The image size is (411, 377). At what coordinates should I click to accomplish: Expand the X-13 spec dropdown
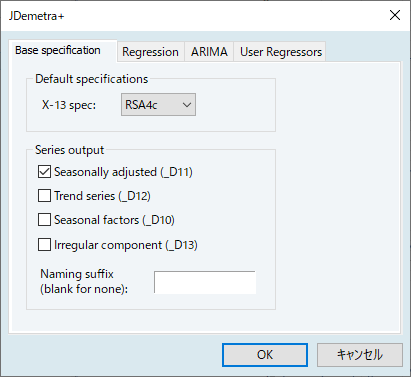click(x=158, y=105)
